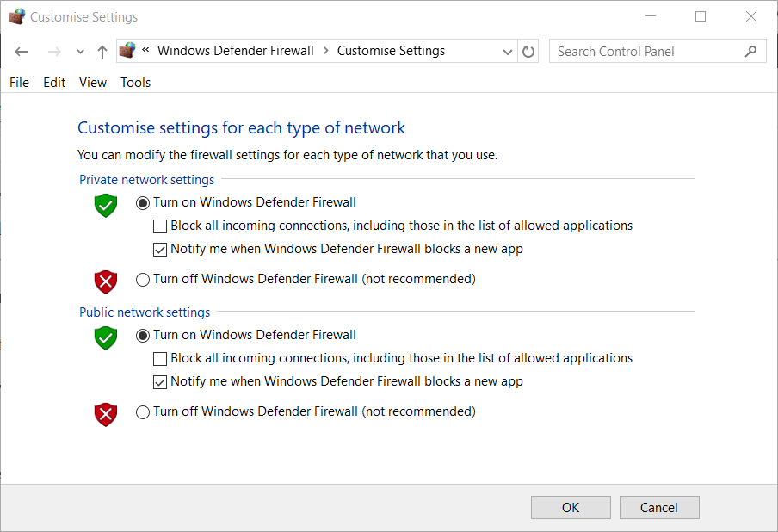Image resolution: width=778 pixels, height=532 pixels.
Task: Refresh the Control Panel page
Action: 528,52
